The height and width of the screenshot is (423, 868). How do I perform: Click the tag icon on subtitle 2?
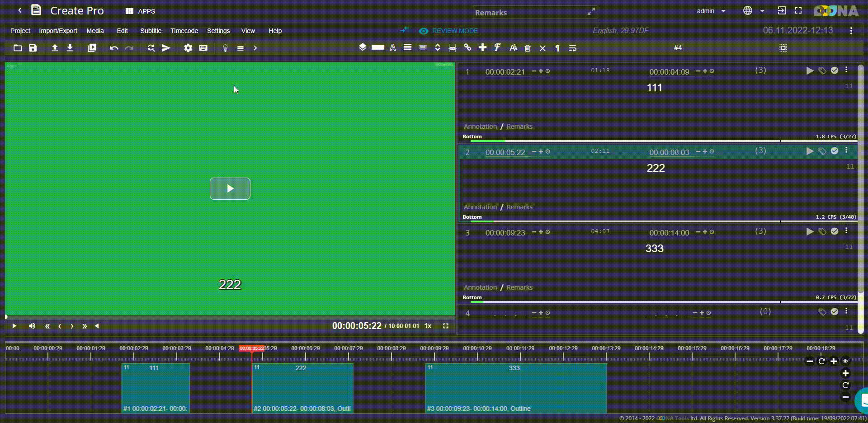tap(822, 151)
